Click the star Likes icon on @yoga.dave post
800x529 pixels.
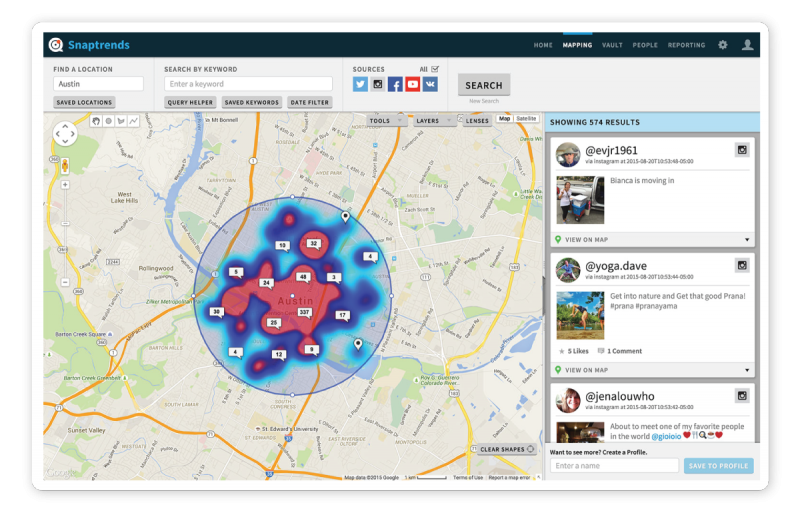(562, 351)
